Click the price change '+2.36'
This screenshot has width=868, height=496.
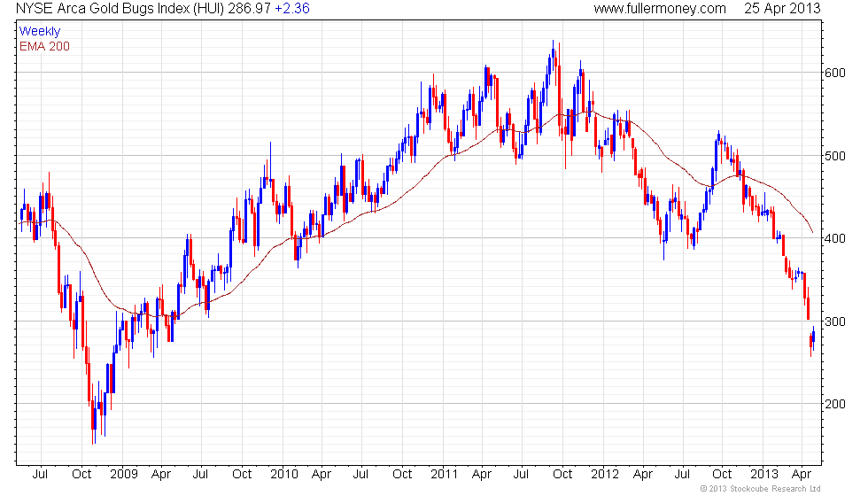pyautogui.click(x=292, y=9)
